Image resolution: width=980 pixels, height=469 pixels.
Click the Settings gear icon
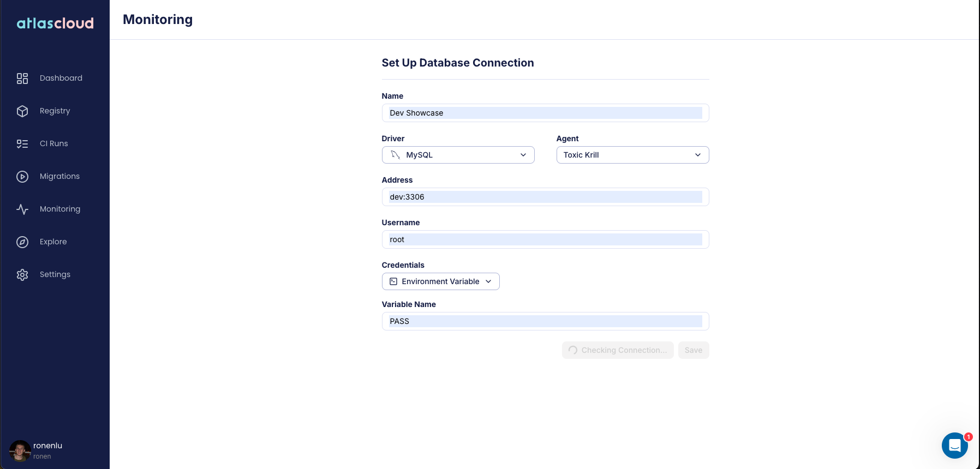coord(22,275)
